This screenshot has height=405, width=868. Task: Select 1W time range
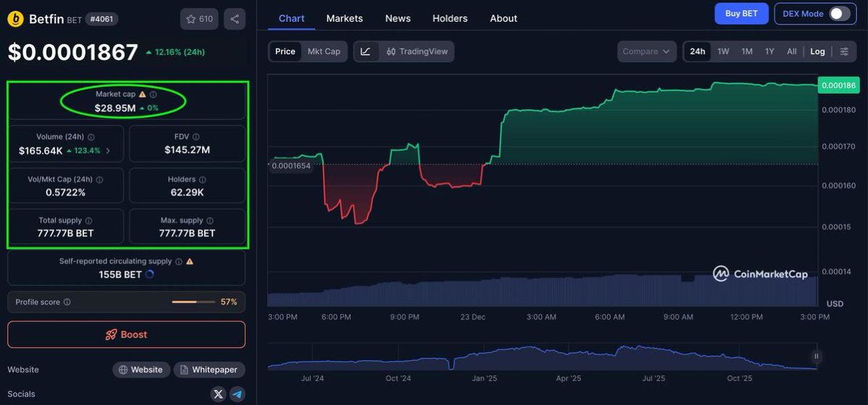tap(723, 51)
